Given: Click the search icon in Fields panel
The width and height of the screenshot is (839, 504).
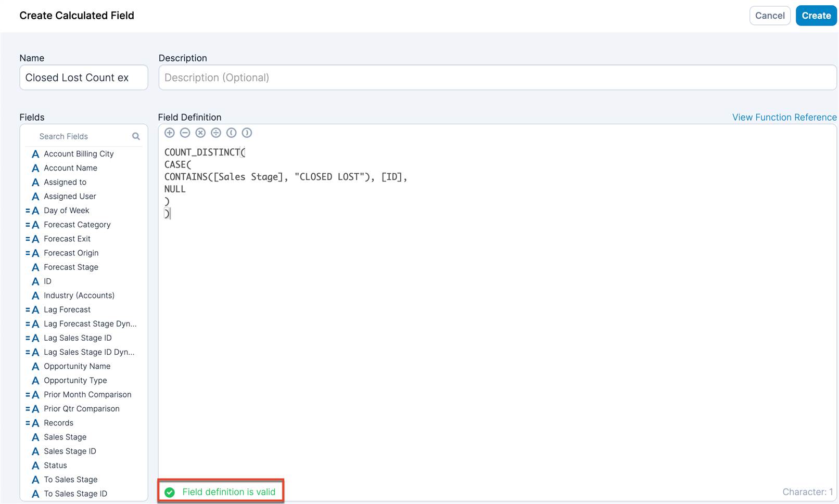Looking at the screenshot, I should (135, 136).
